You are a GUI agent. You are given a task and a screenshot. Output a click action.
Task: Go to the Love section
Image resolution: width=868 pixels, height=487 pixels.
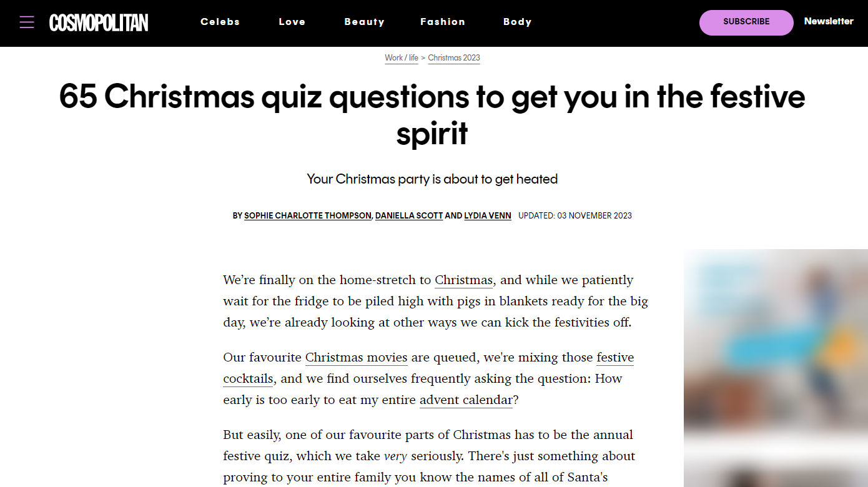(x=292, y=22)
